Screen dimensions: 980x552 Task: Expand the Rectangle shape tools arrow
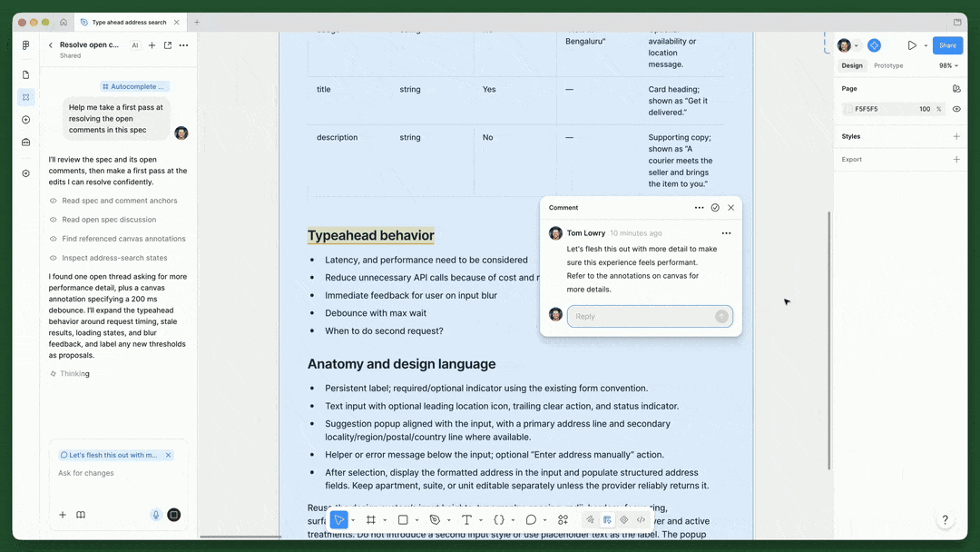pos(416,520)
